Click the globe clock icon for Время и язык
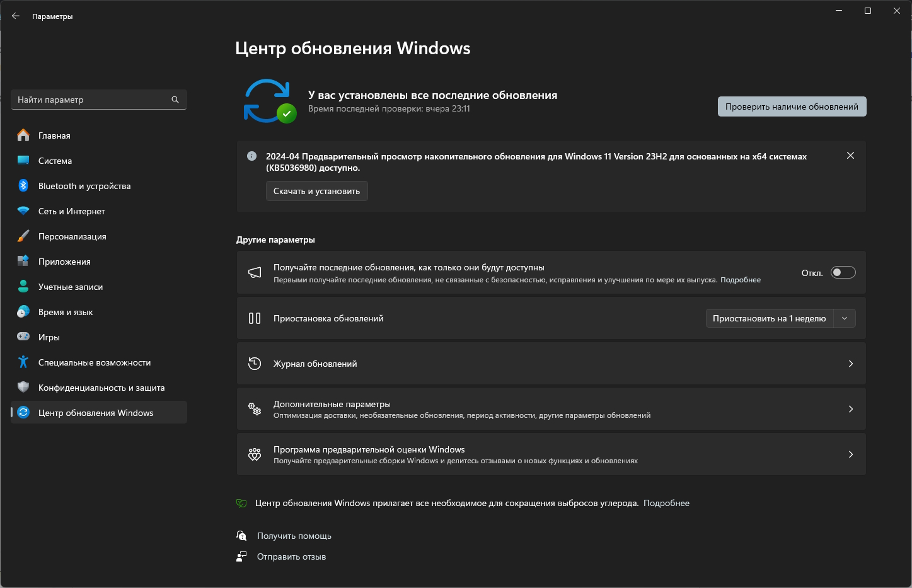The width and height of the screenshot is (912, 588). point(23,312)
